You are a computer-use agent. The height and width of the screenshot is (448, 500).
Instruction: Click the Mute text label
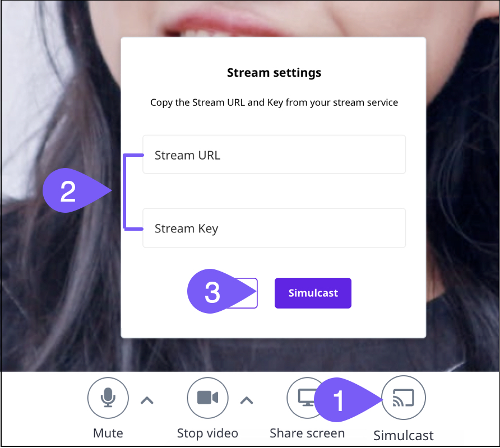[108, 433]
